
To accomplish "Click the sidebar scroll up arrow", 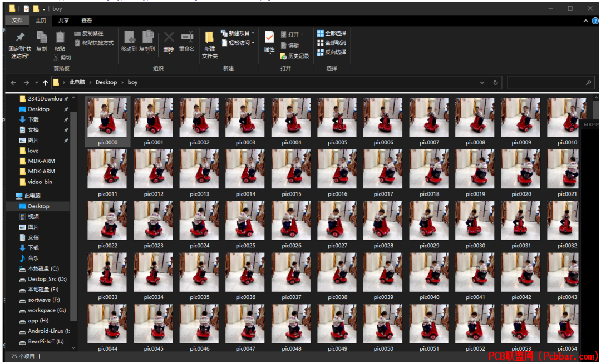I will 73,99.
